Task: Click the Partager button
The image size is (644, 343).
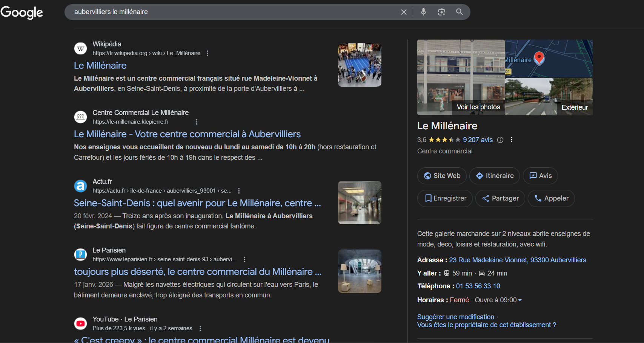Action: pos(500,198)
